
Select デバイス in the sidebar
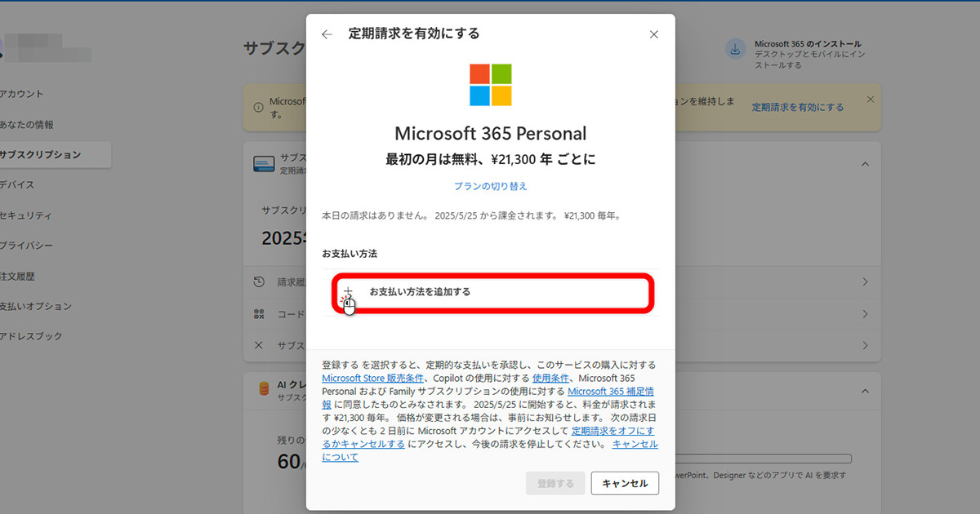pos(17,185)
